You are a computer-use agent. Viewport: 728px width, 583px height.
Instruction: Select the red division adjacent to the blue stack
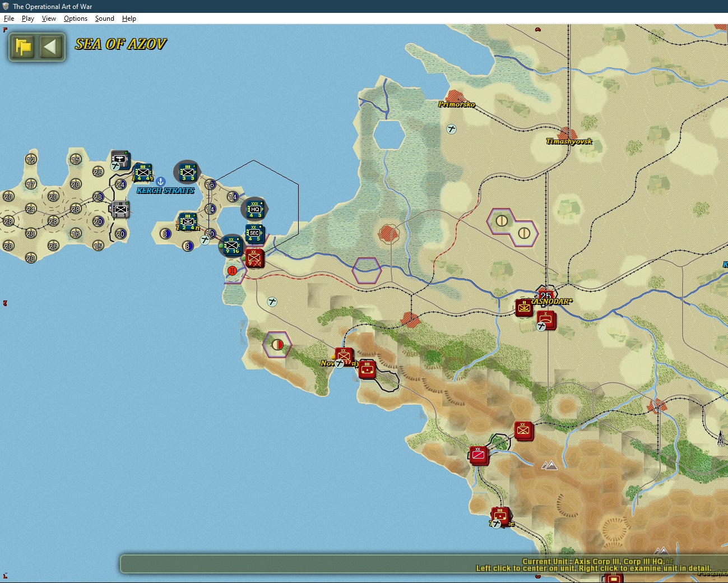[x=254, y=258]
